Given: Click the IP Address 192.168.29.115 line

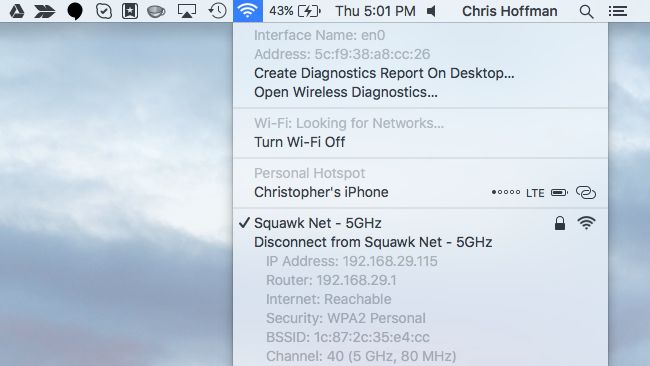Looking at the screenshot, I should click(x=352, y=261).
